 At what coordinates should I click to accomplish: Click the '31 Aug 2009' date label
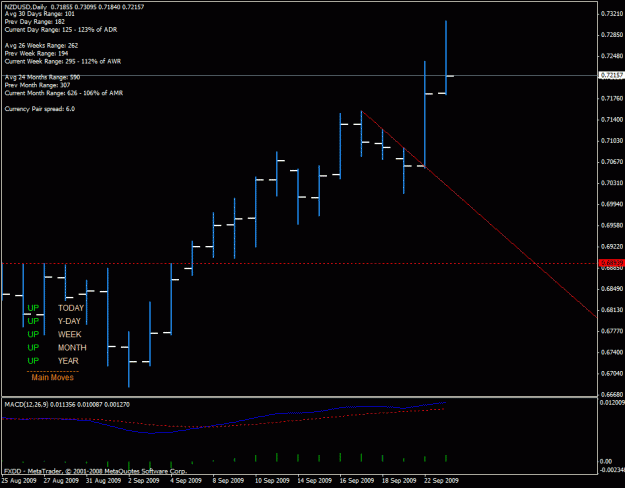103,481
